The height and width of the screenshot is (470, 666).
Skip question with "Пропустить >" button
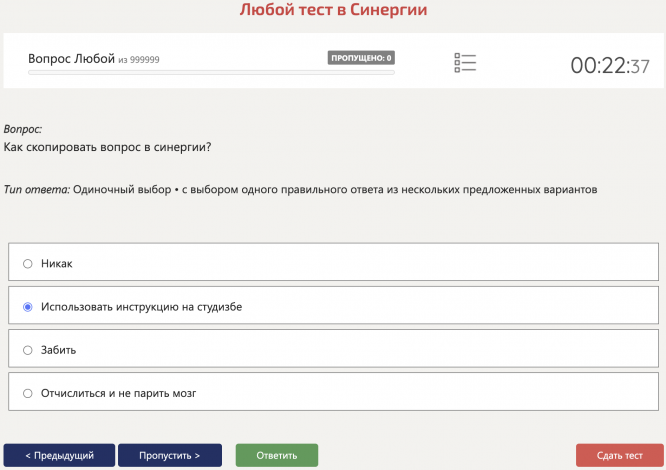tap(170, 456)
